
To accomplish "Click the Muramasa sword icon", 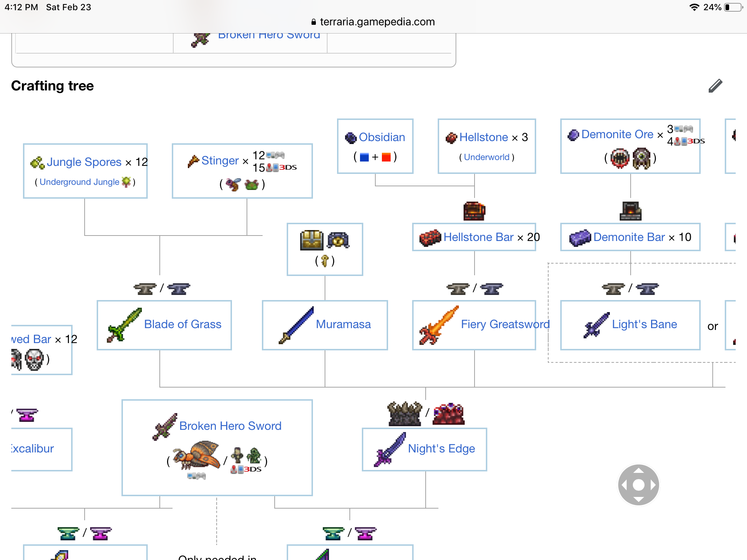I will click(296, 325).
